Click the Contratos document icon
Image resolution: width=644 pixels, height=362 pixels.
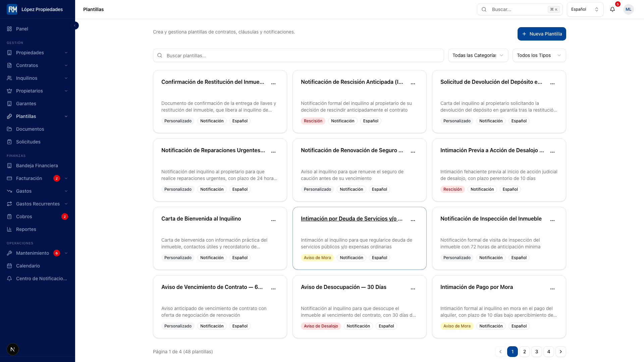(9, 65)
